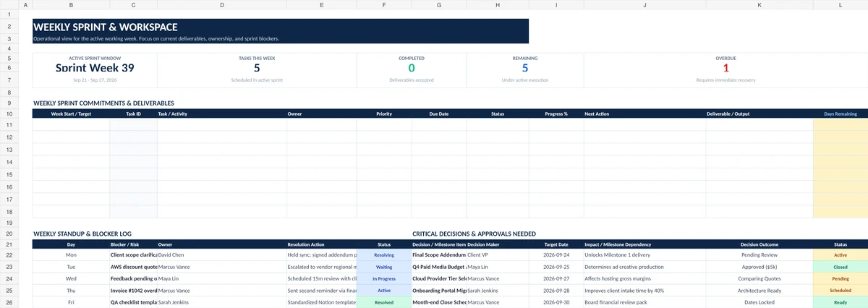Select row 1 header
Screen dimensions: 868x308
[9, 14]
